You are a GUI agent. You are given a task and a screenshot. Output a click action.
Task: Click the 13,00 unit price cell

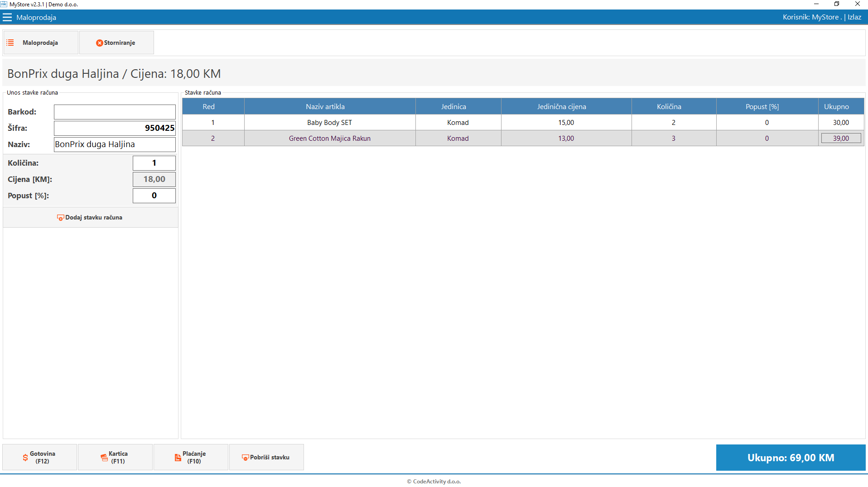pyautogui.click(x=566, y=138)
